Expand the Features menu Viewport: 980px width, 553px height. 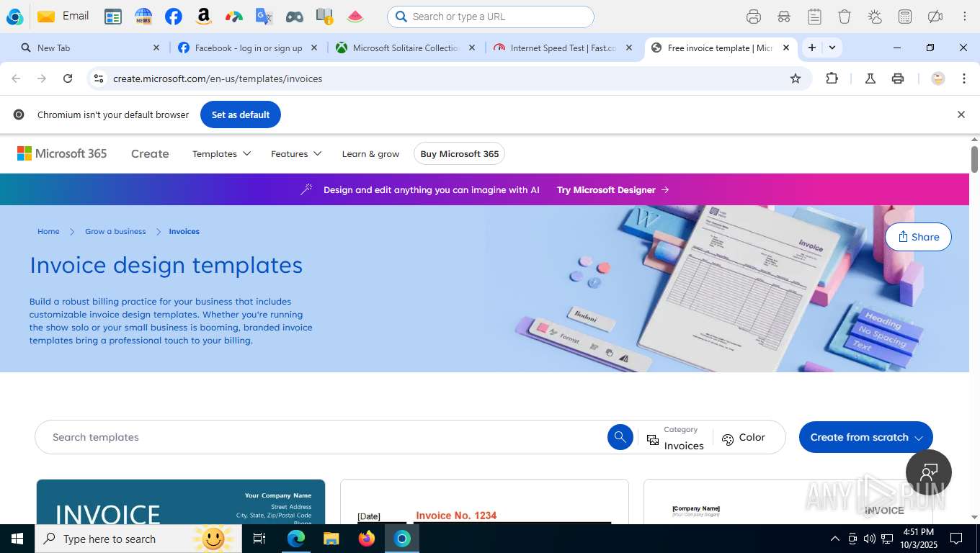[x=296, y=153]
